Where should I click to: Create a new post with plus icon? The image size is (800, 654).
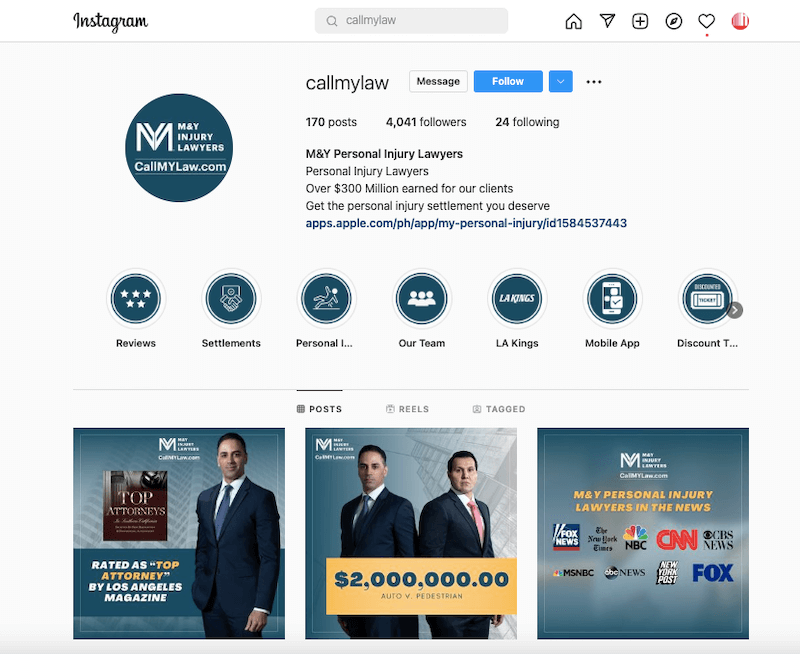click(640, 21)
